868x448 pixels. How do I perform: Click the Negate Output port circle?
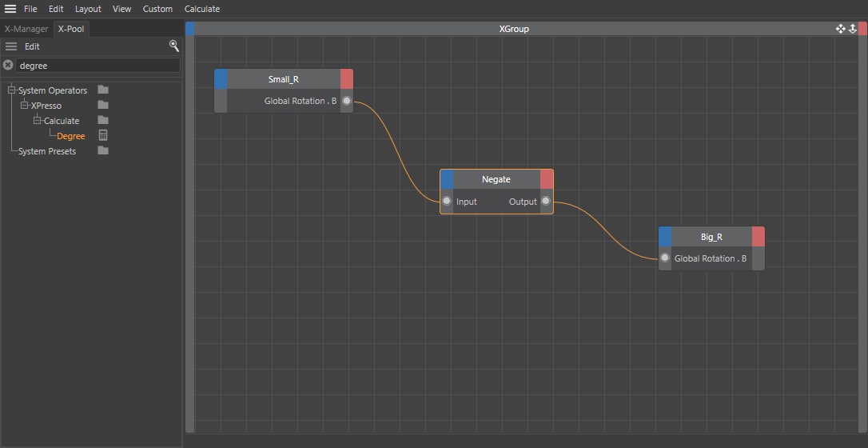pyautogui.click(x=546, y=201)
